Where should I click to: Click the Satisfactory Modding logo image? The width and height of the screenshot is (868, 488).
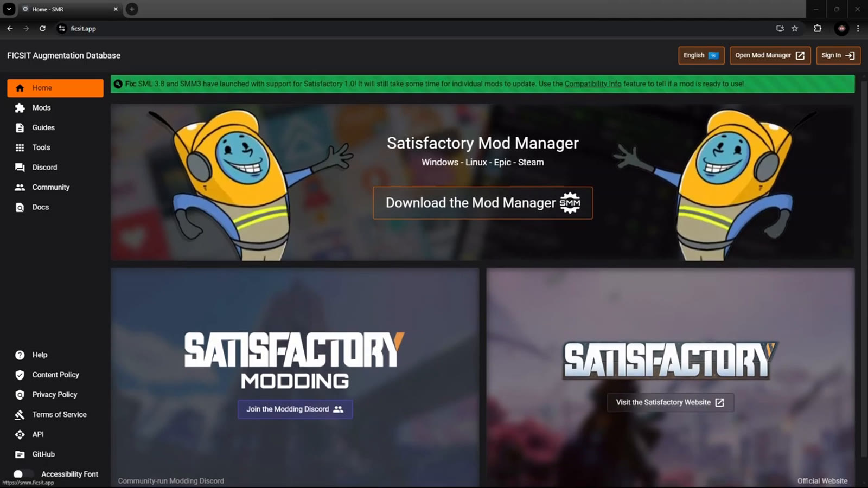[x=295, y=361]
